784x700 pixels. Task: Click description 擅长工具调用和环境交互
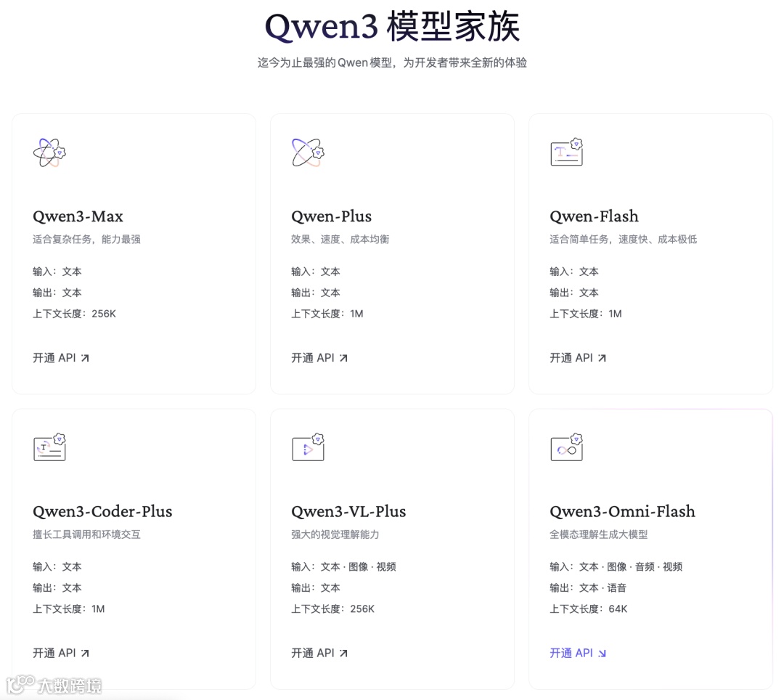[x=86, y=534]
